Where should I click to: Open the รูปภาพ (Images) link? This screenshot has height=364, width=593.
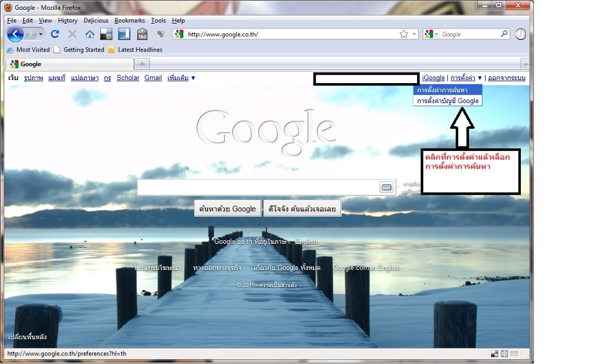[33, 78]
